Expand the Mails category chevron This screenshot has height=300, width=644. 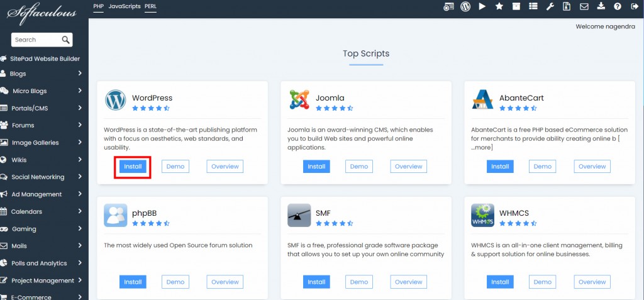tap(80, 245)
